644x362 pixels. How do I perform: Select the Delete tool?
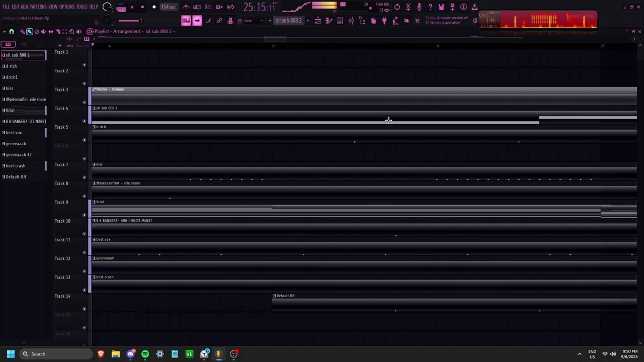tap(37, 32)
